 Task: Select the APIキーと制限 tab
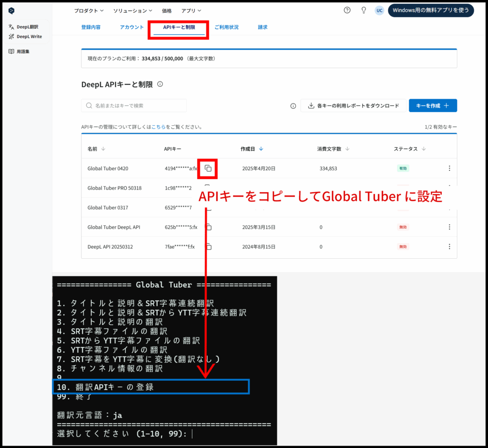pos(179,27)
